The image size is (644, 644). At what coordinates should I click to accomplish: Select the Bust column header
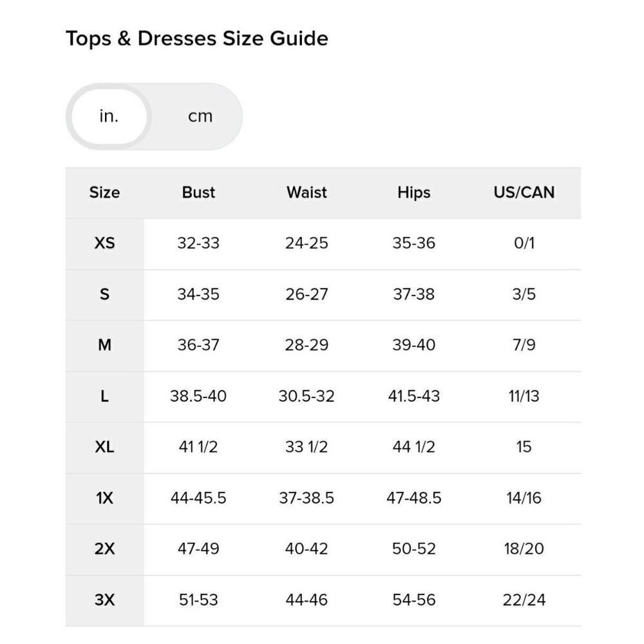click(198, 193)
